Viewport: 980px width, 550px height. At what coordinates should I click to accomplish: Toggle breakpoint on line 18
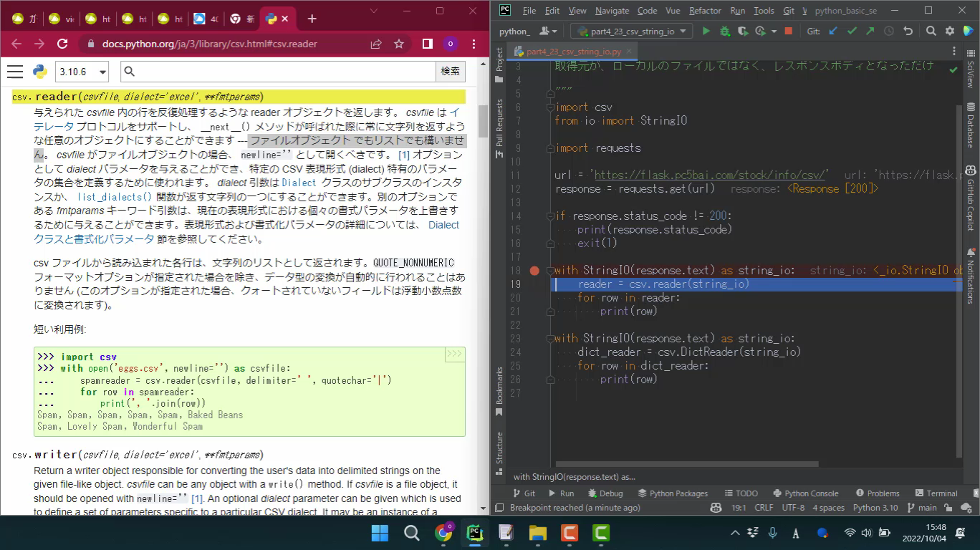pyautogui.click(x=534, y=271)
